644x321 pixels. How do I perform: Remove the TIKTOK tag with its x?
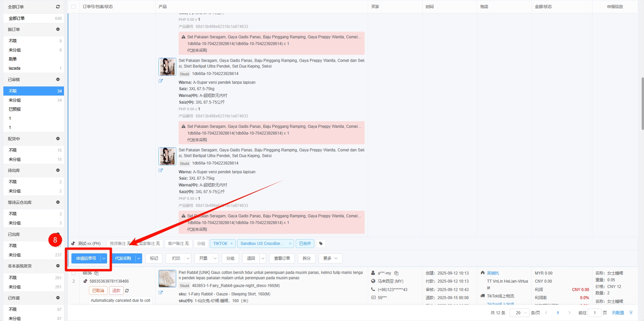click(231, 244)
